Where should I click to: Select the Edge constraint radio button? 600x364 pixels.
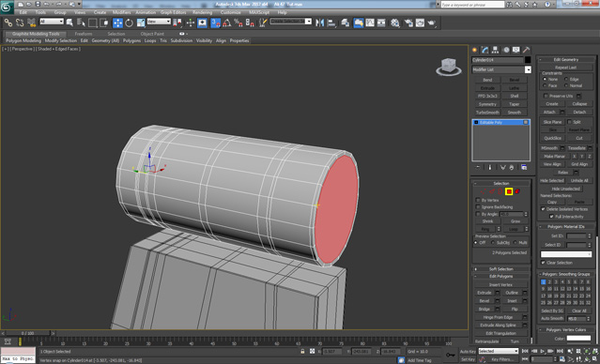[x=566, y=79]
